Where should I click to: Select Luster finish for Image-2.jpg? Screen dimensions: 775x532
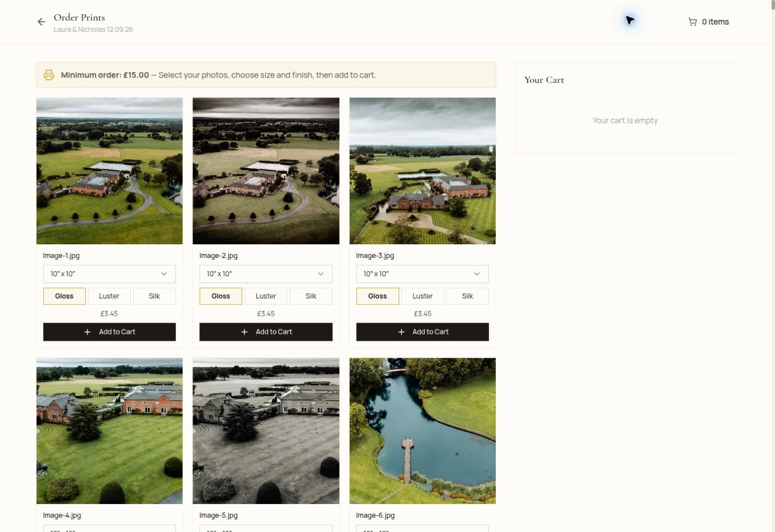[x=266, y=296]
